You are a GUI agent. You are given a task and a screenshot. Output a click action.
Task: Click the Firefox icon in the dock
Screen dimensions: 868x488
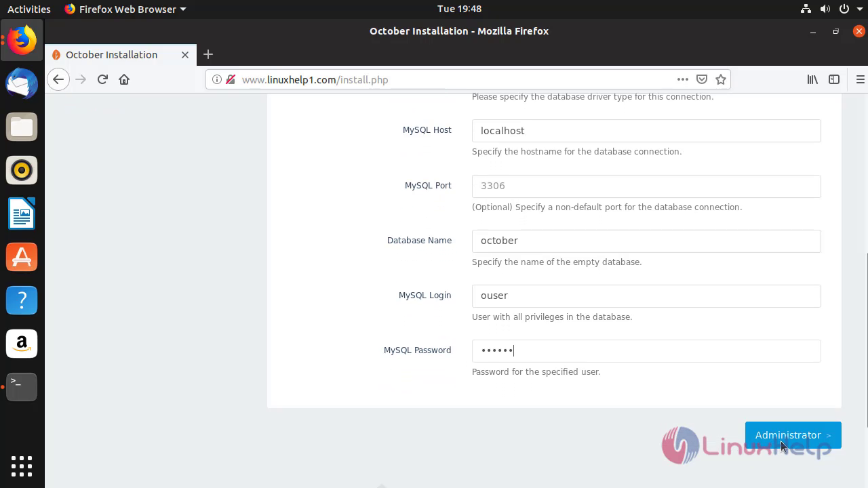pos(22,41)
